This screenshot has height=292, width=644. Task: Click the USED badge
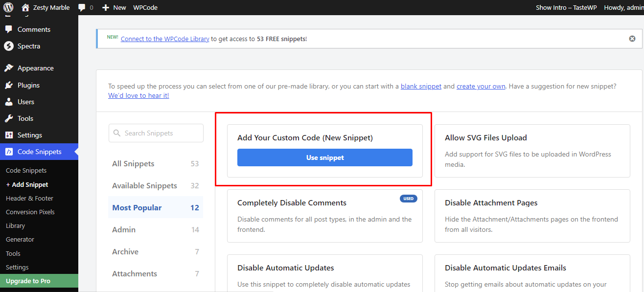click(x=409, y=199)
